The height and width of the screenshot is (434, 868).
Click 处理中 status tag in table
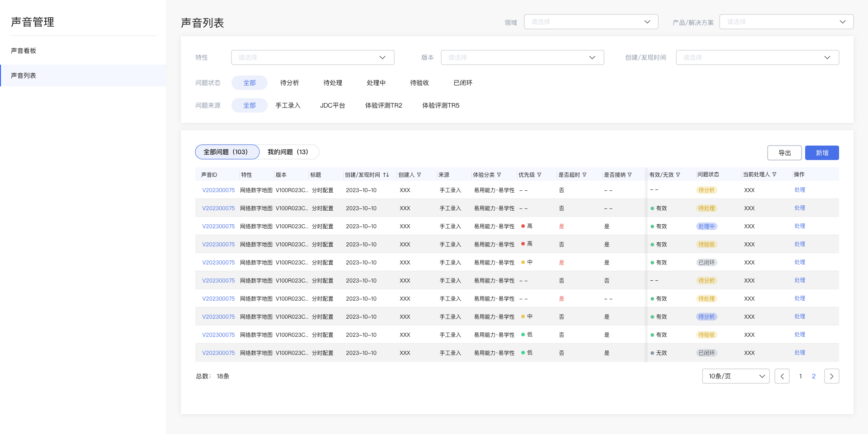(x=707, y=226)
